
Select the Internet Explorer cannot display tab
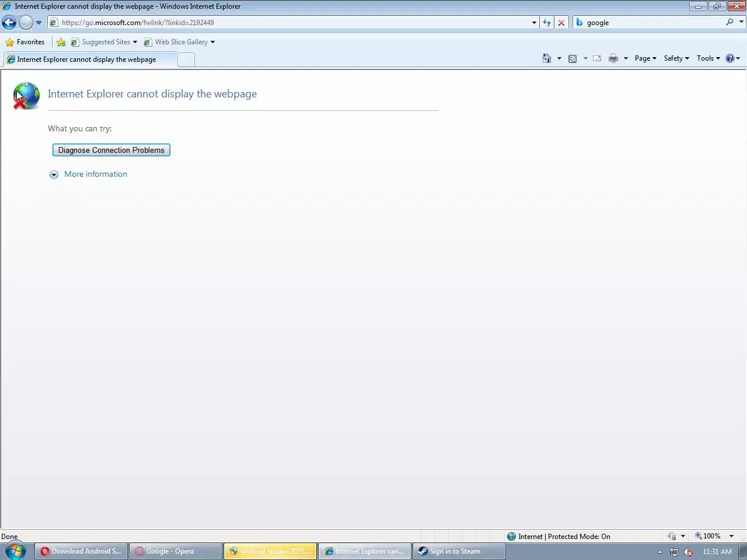[89, 60]
